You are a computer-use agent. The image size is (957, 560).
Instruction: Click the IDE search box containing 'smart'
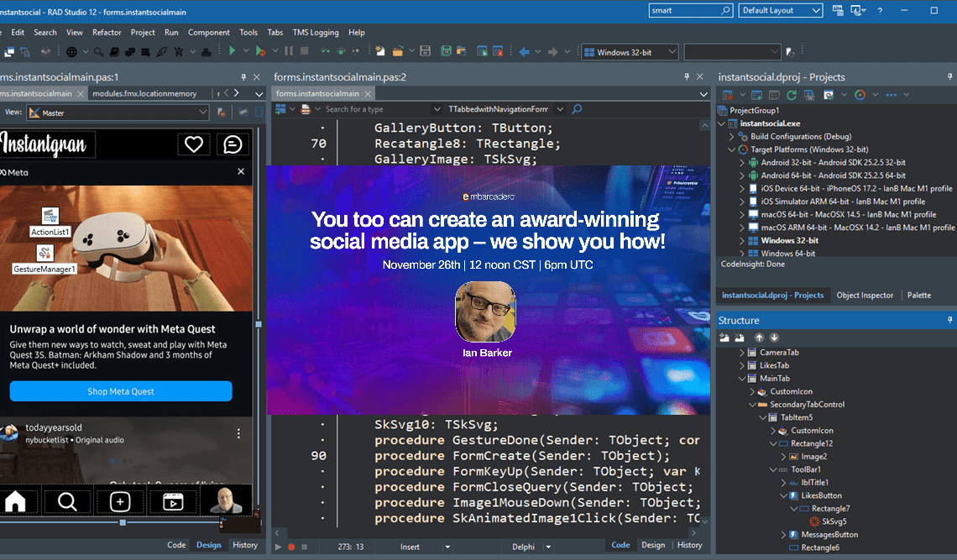tap(690, 10)
